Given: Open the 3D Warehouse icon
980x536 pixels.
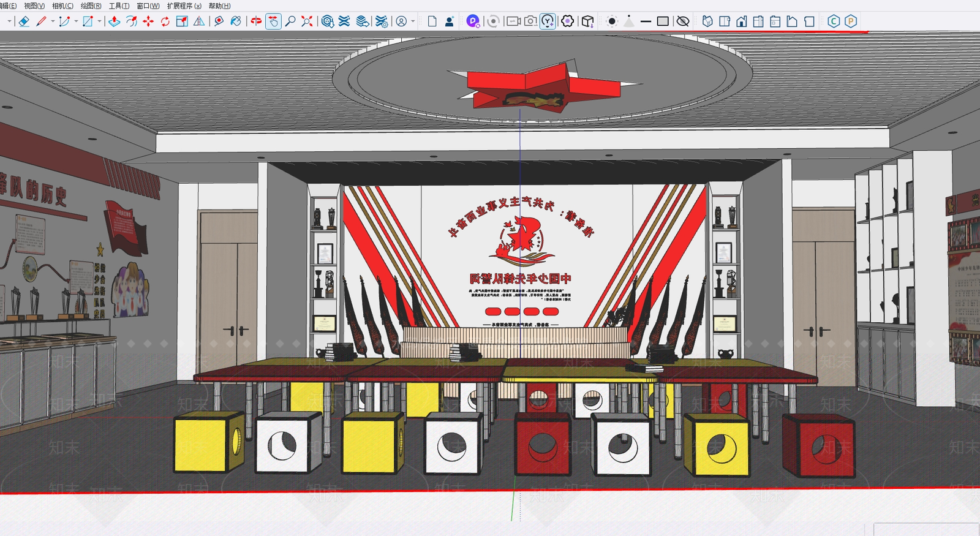Looking at the screenshot, I should click(x=328, y=21).
